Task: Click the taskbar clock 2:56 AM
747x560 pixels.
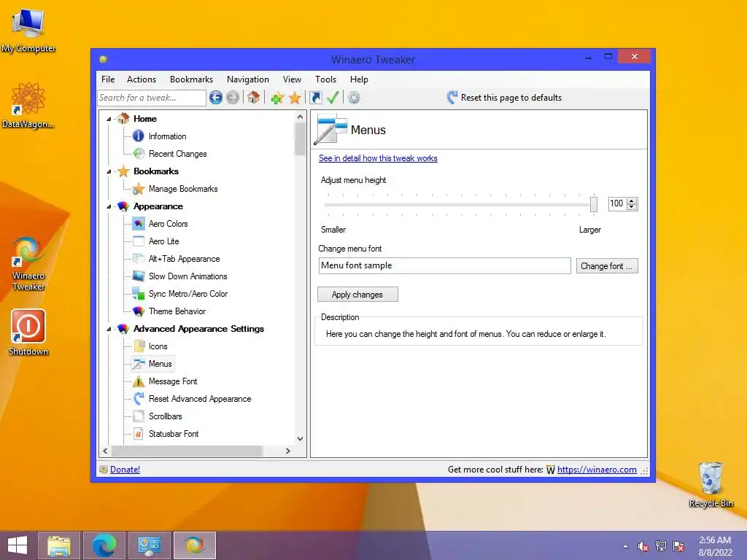Action: [715, 540]
